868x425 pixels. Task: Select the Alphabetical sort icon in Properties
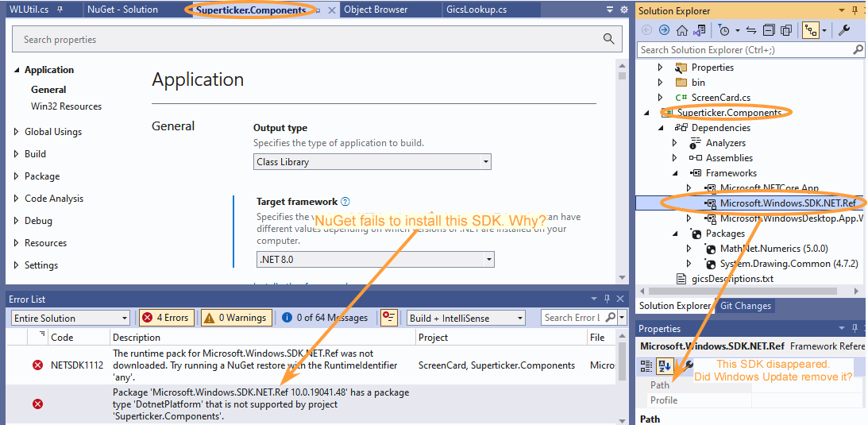pyautogui.click(x=664, y=365)
